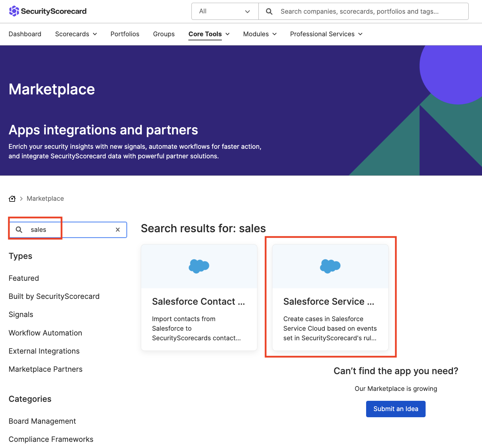
Task: Click the 'Categories' section heading
Action: pos(30,399)
